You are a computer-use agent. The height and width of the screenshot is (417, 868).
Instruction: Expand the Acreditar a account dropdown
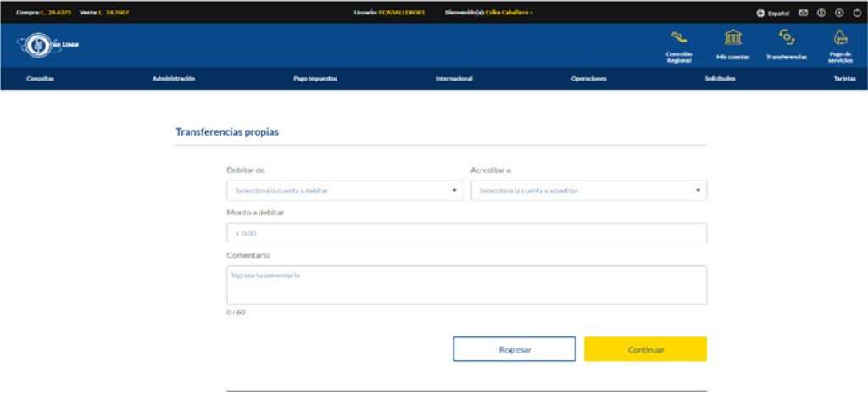[x=588, y=191]
